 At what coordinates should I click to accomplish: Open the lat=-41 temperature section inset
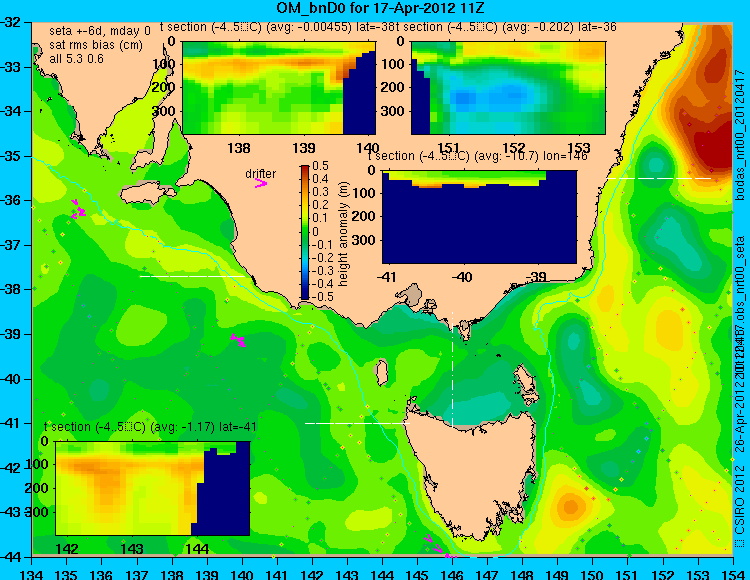pyautogui.click(x=153, y=488)
